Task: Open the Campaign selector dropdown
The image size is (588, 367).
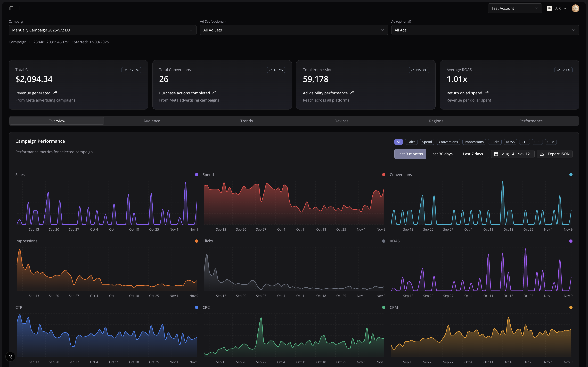Action: [x=102, y=30]
